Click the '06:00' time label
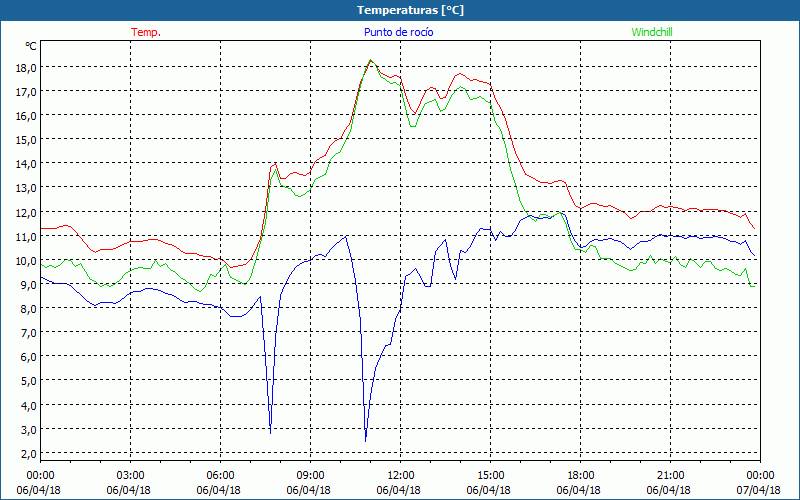 tap(220, 476)
